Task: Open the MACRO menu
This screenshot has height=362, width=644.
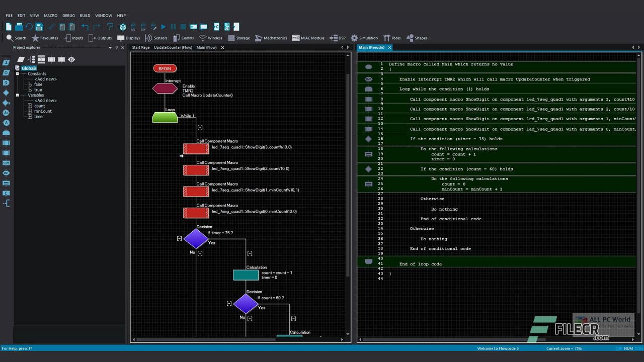Action: tap(51, 16)
